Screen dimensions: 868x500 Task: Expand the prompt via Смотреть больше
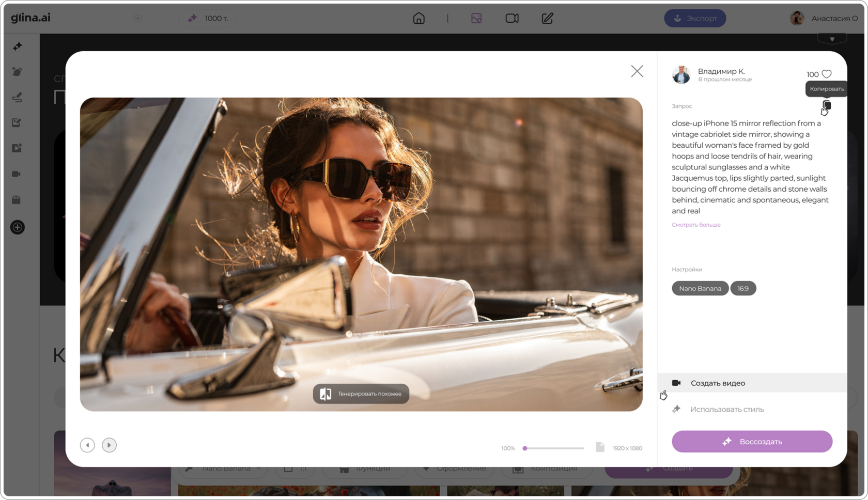coord(695,225)
